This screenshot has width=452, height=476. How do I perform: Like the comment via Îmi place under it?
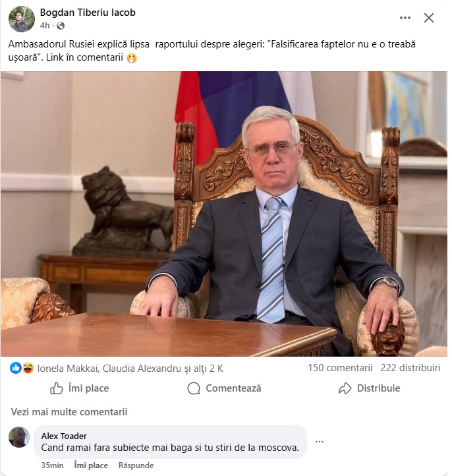pos(91,465)
